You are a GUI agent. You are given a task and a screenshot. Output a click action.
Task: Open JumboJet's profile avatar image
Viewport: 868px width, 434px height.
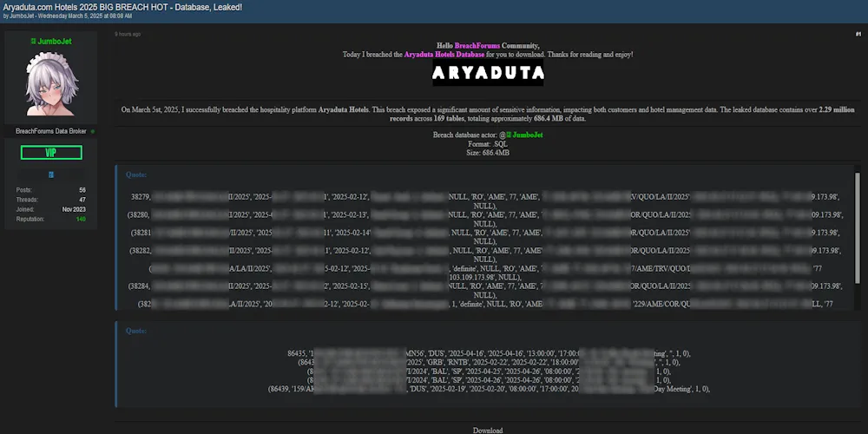[x=51, y=84]
